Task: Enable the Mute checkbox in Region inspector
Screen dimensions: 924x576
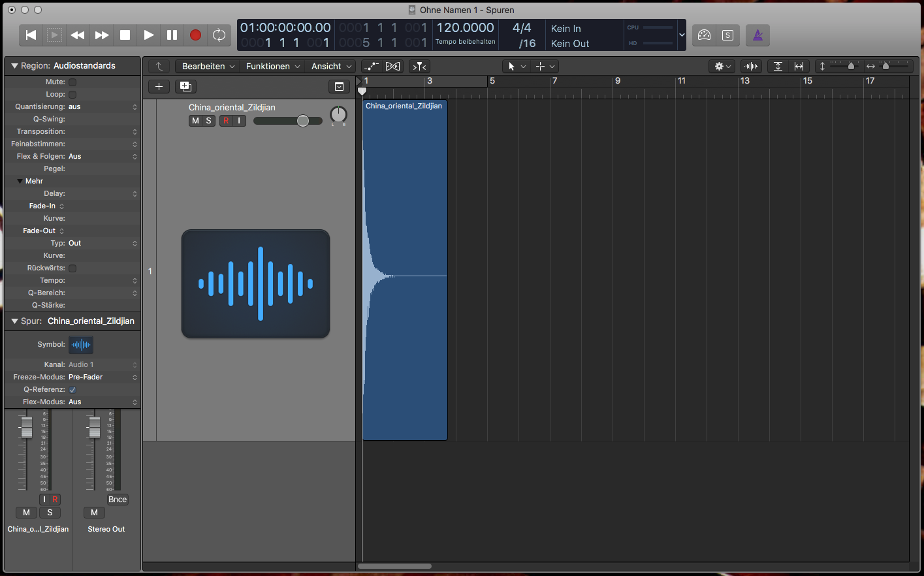Action: tap(72, 82)
